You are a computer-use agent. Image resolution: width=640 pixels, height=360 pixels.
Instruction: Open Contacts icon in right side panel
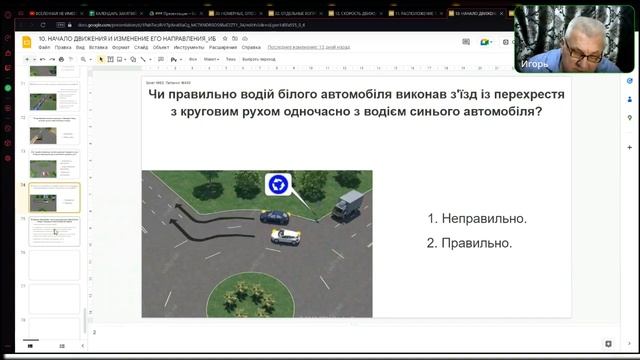(629, 99)
